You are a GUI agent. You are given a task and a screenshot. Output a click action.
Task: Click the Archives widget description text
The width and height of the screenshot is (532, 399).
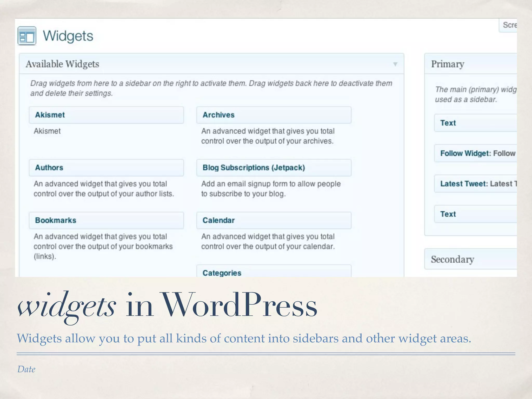[x=268, y=136]
